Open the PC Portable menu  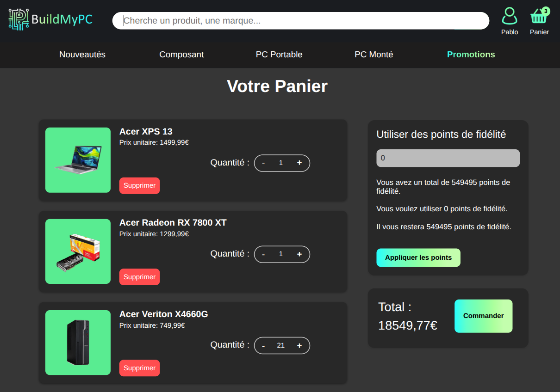coord(279,55)
